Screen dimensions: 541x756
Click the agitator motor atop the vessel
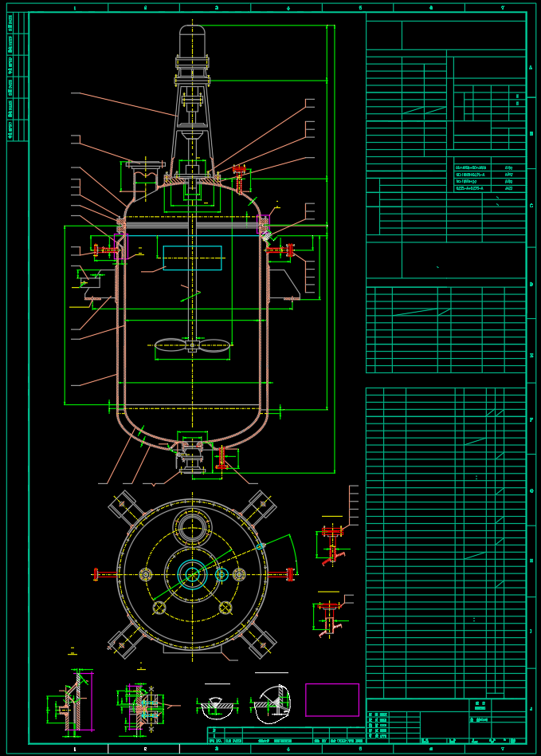[x=192, y=41]
